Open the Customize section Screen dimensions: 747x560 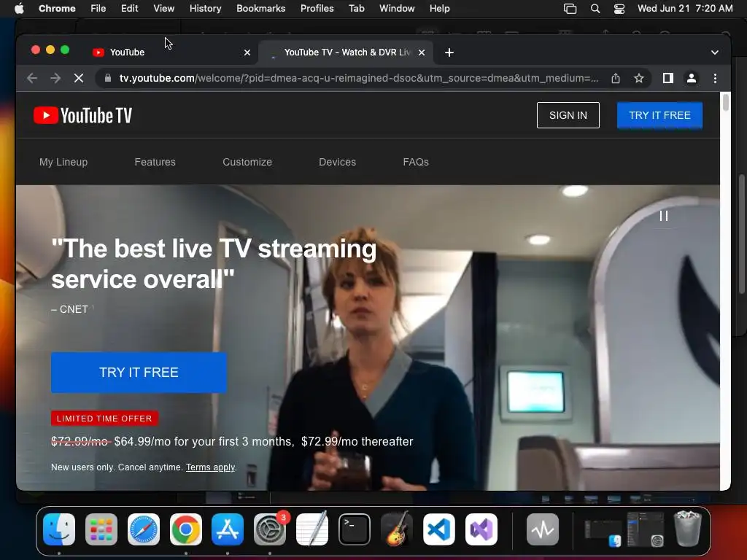(247, 162)
